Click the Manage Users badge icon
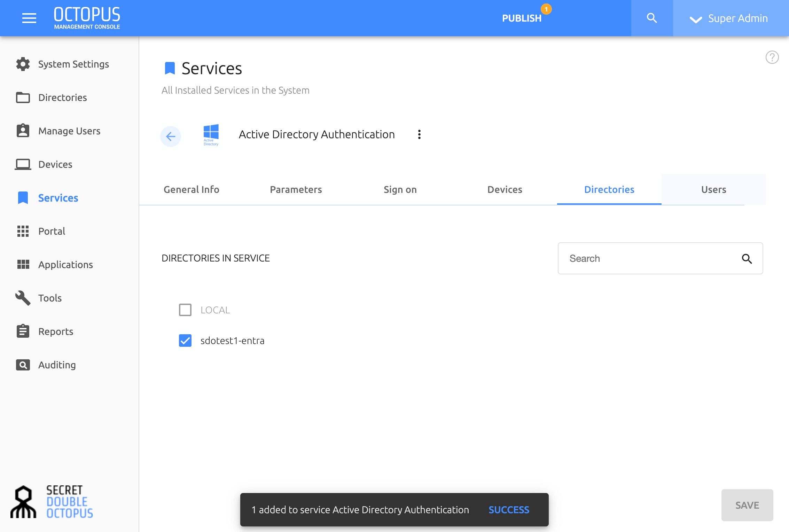Screen dimensions: 789x532 pyautogui.click(x=23, y=131)
